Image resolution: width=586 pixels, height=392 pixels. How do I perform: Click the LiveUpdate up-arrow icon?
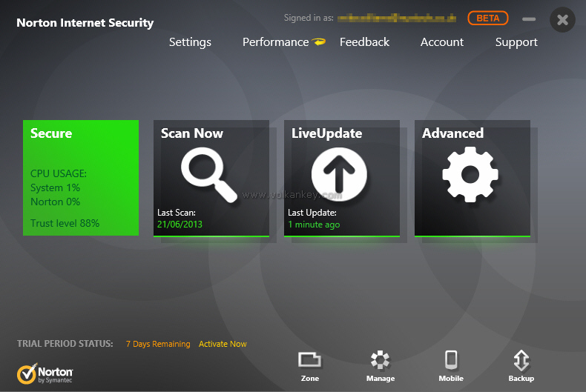[339, 174]
